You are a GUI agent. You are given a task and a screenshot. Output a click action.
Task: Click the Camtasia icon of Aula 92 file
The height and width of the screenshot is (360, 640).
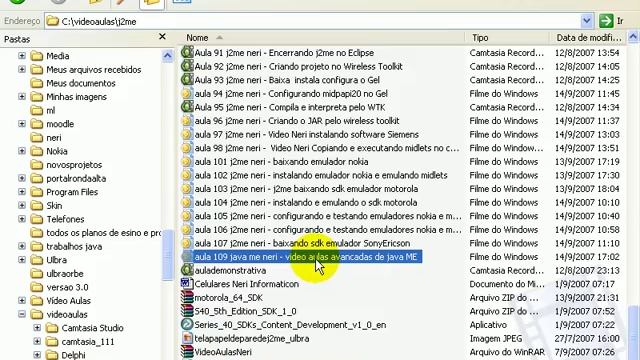pyautogui.click(x=187, y=66)
